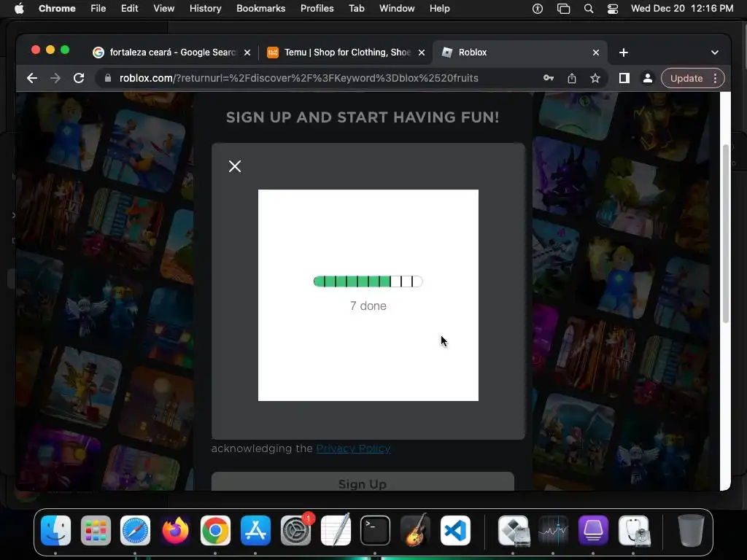Viewport: 747px width, 560px height.
Task: Expand the tab search dropdown
Action: pos(715,52)
